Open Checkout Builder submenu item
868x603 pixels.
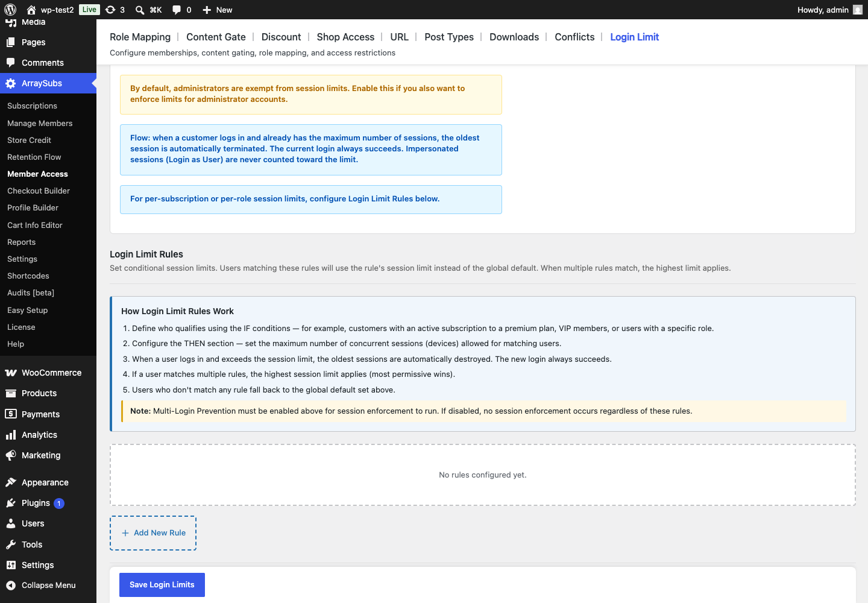click(39, 191)
